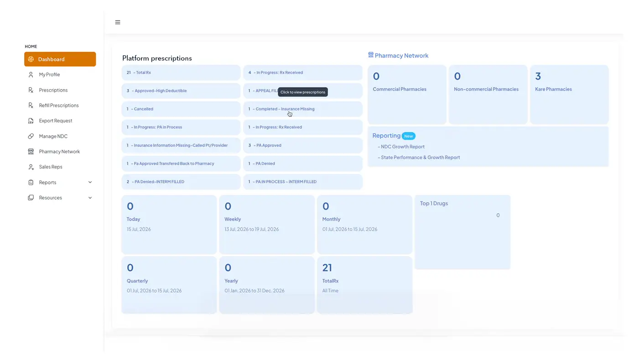Click the Today stats card
This screenshot has width=644, height=363.
click(x=169, y=225)
